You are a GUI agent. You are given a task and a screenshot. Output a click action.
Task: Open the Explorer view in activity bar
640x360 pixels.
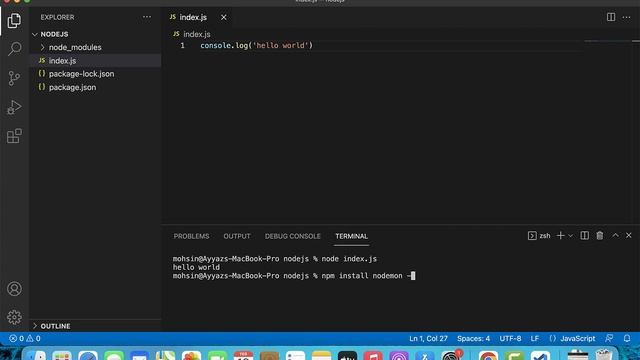coord(14,20)
